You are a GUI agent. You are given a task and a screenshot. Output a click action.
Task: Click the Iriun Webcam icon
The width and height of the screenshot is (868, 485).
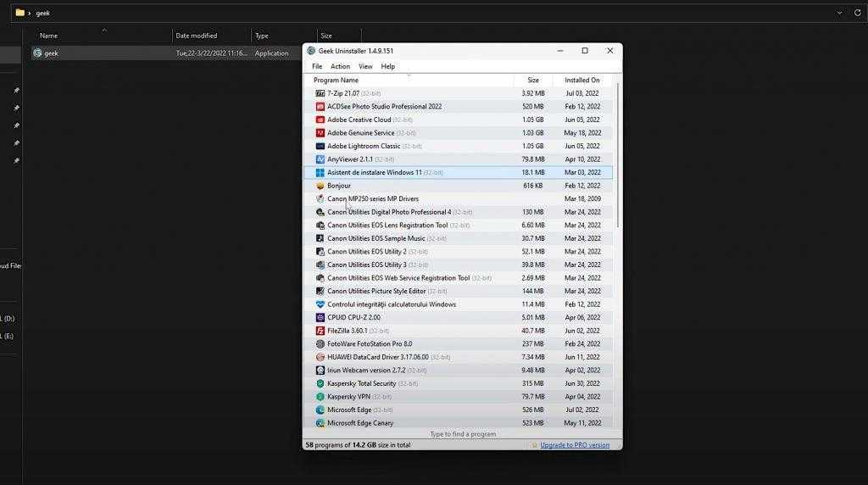click(x=320, y=371)
